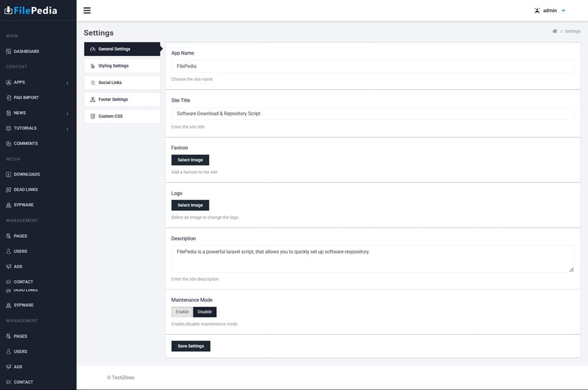Switch to the Styling Settings tab

click(x=122, y=66)
